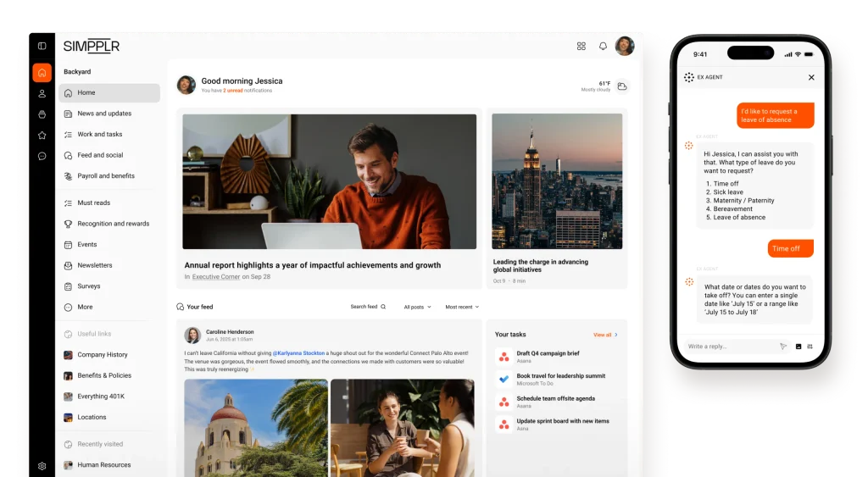Open settings gear at the rail bottom
The image size is (868, 477).
click(42, 467)
